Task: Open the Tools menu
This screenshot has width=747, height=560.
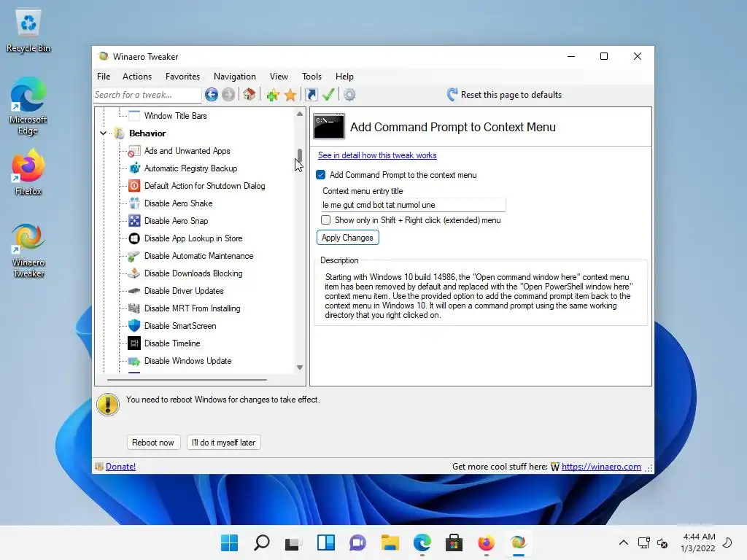Action: click(311, 76)
